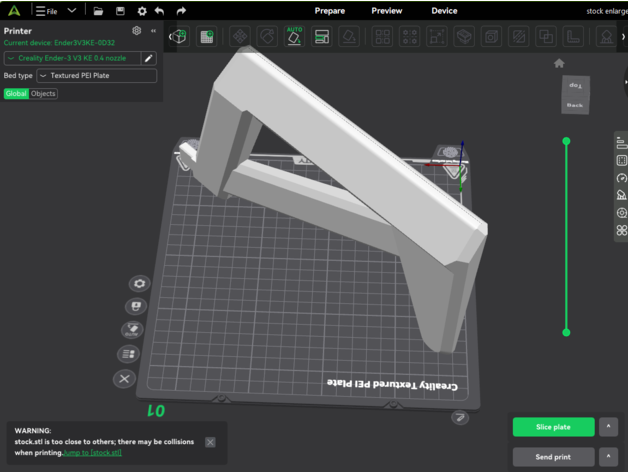
Task: Click the Add model cube icon
Action: (x=179, y=37)
